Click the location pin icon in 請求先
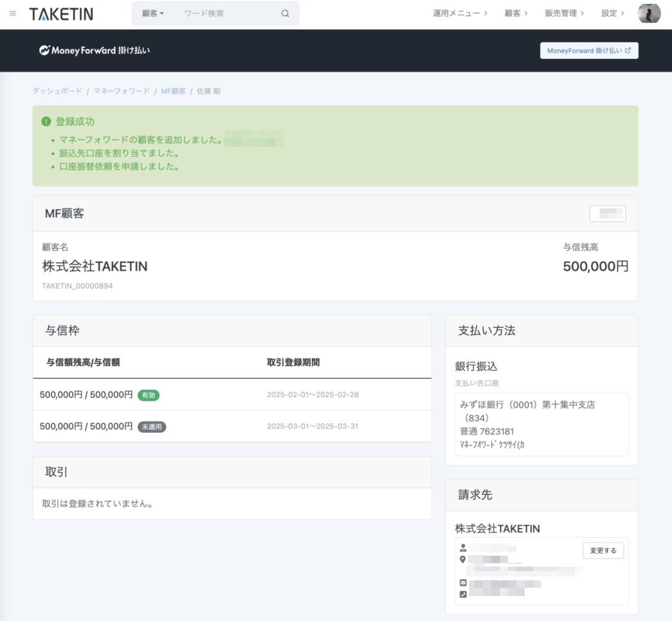 coord(463,560)
